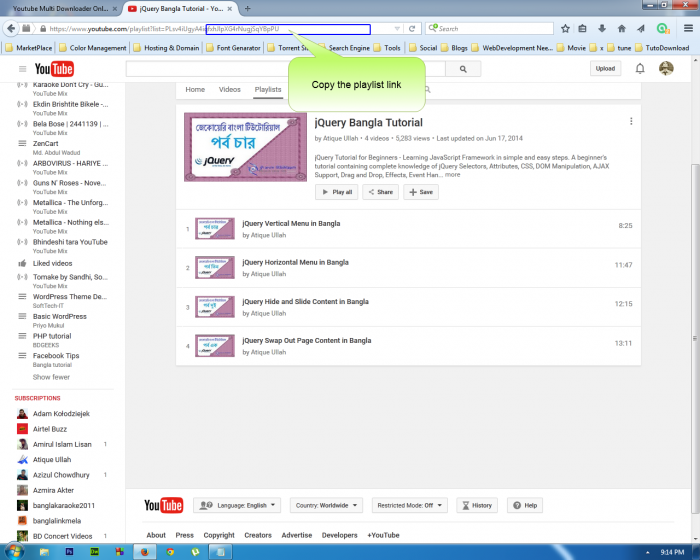
Task: Open Photoshop from the taskbar
Action: click(x=69, y=552)
